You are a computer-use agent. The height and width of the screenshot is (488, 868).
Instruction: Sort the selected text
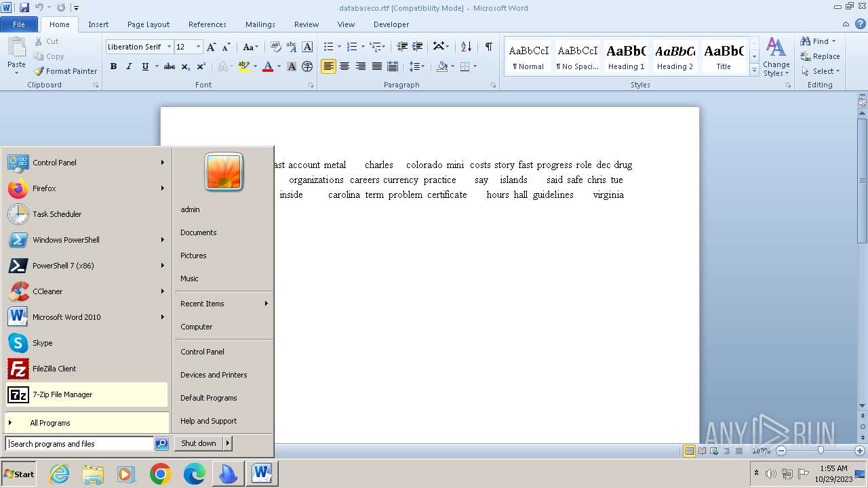coord(466,47)
